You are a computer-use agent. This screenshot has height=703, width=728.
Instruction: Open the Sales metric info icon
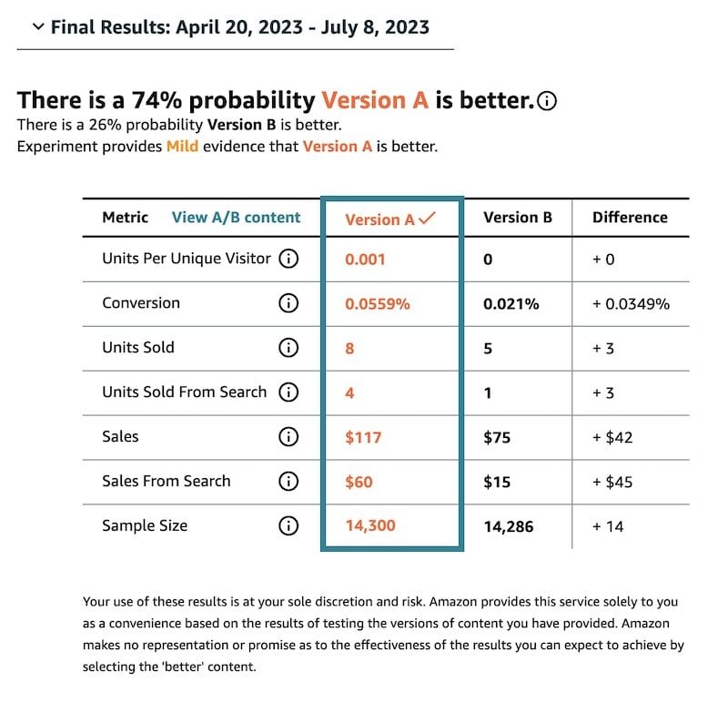coord(288,437)
